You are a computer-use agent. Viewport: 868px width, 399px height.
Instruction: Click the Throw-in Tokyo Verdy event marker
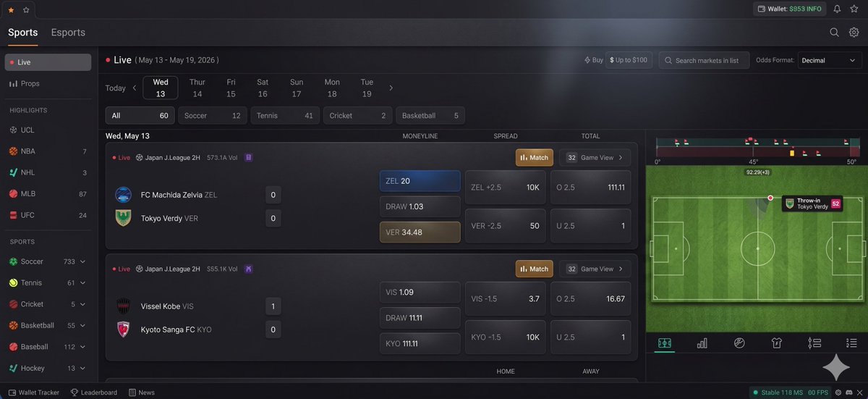click(812, 204)
